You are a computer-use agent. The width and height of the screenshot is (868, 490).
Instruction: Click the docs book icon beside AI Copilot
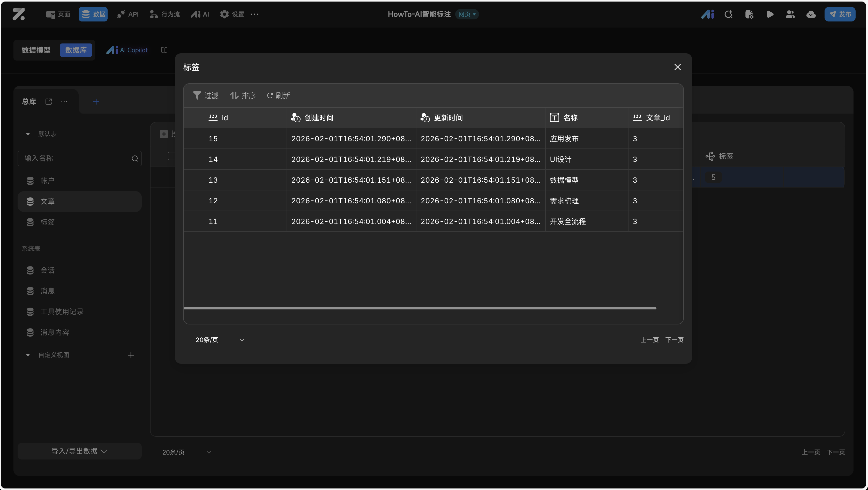tap(164, 50)
